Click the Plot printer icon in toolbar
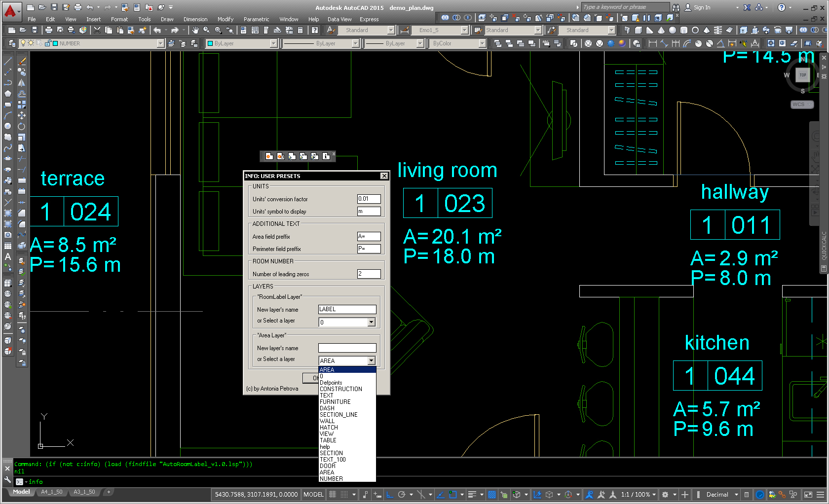Viewport: 829px width, 504px height. pyautogui.click(x=48, y=30)
